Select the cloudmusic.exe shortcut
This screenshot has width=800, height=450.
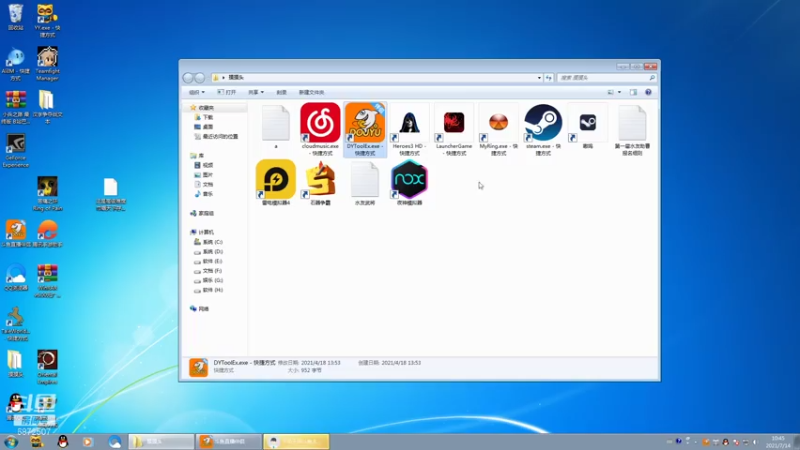click(320, 129)
